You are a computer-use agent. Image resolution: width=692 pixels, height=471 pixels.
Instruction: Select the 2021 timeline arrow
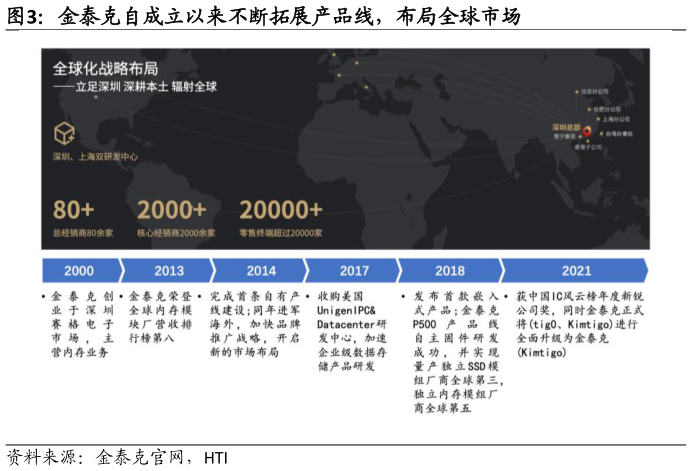(575, 270)
